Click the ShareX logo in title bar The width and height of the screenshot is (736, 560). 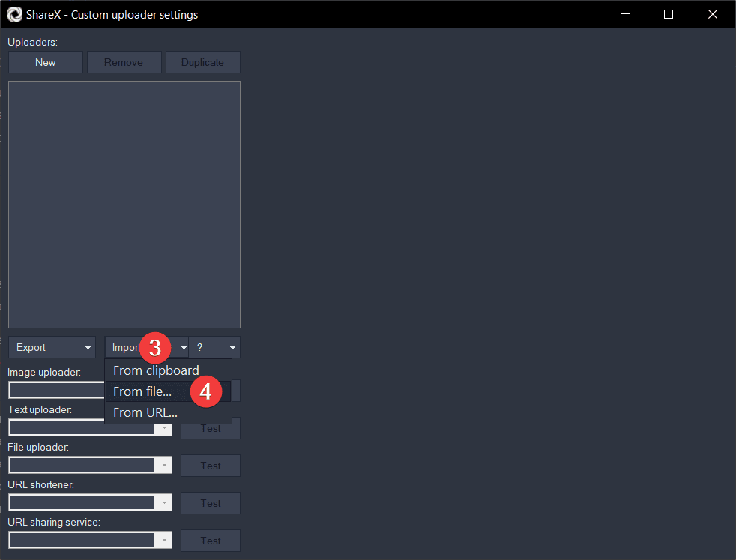pyautogui.click(x=15, y=14)
